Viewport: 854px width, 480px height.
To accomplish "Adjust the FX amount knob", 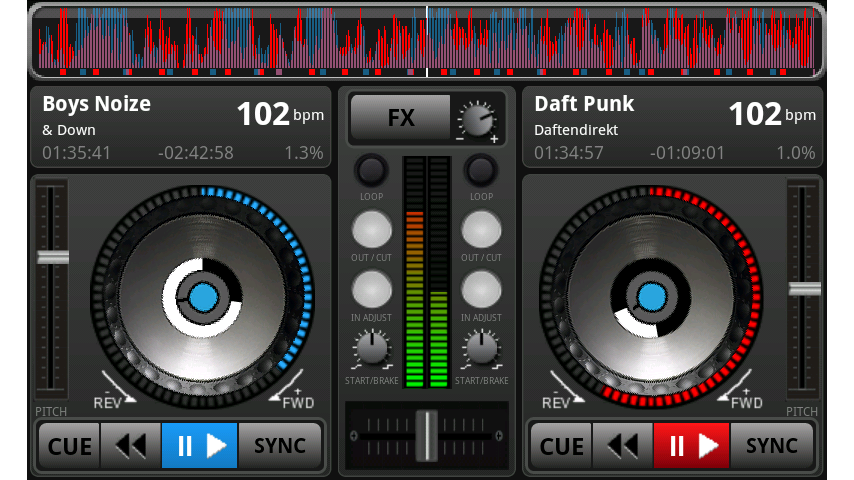I will click(477, 120).
